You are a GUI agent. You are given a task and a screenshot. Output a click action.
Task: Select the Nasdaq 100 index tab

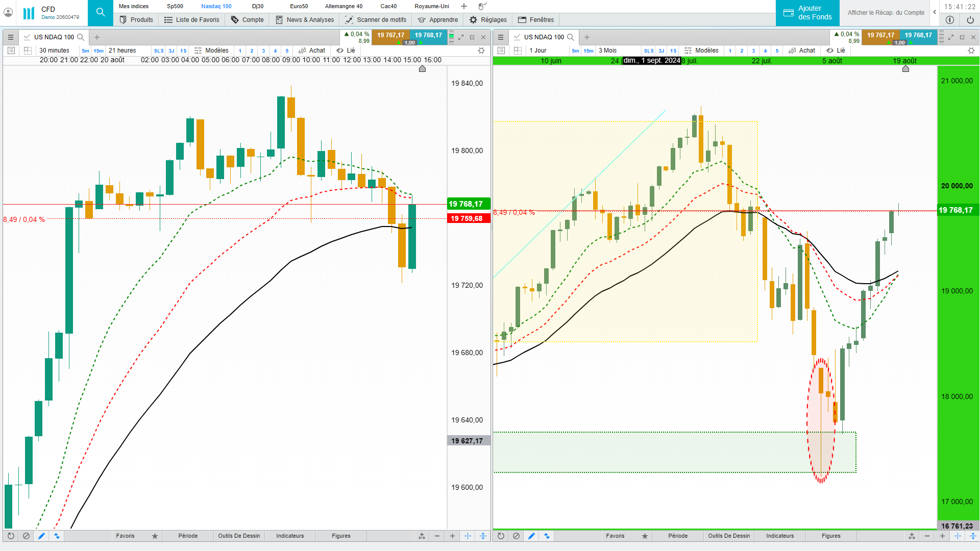[216, 6]
